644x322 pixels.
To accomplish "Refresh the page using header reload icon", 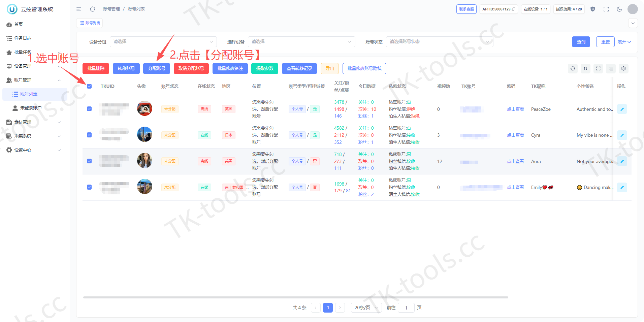I will click(93, 9).
